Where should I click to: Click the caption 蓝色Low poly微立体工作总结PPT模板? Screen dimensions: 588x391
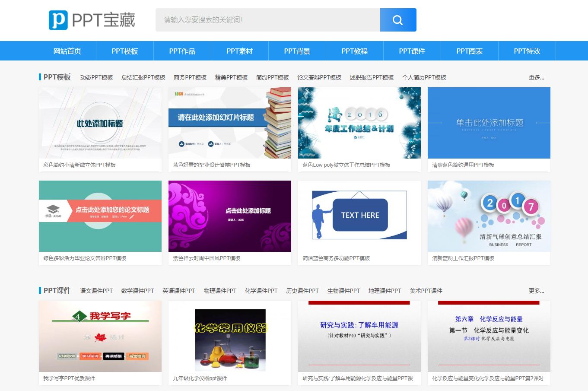(346, 165)
